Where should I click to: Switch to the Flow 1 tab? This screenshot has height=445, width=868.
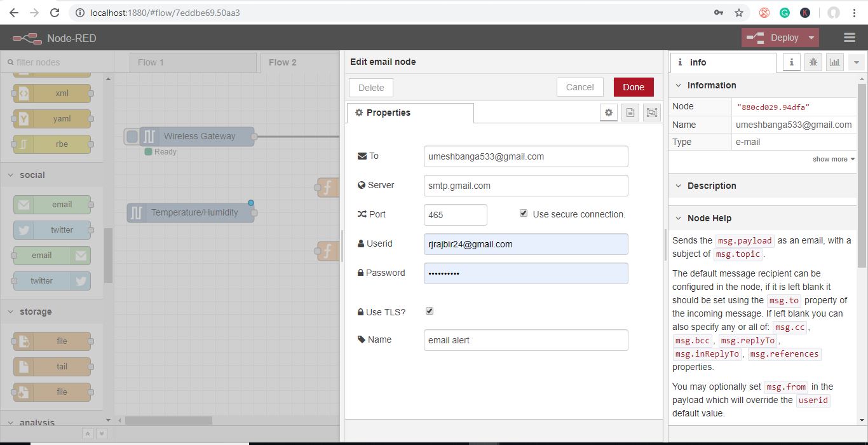[x=151, y=62]
